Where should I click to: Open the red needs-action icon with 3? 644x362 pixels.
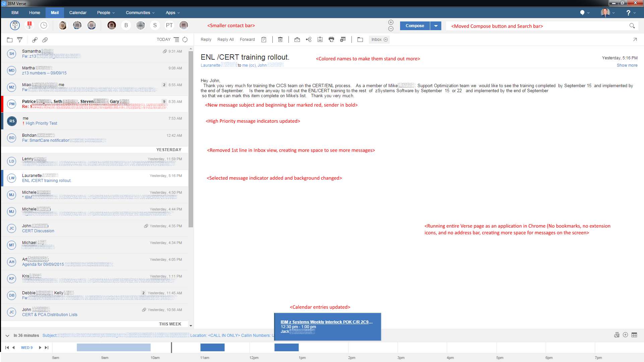click(x=29, y=25)
